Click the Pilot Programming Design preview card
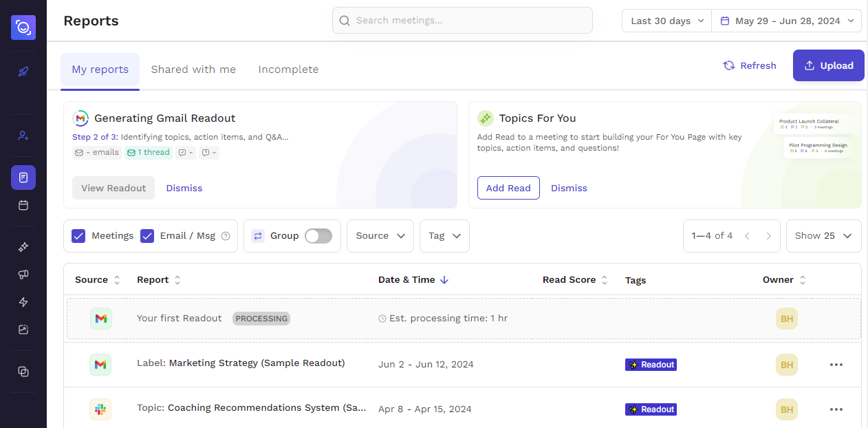 [818, 148]
